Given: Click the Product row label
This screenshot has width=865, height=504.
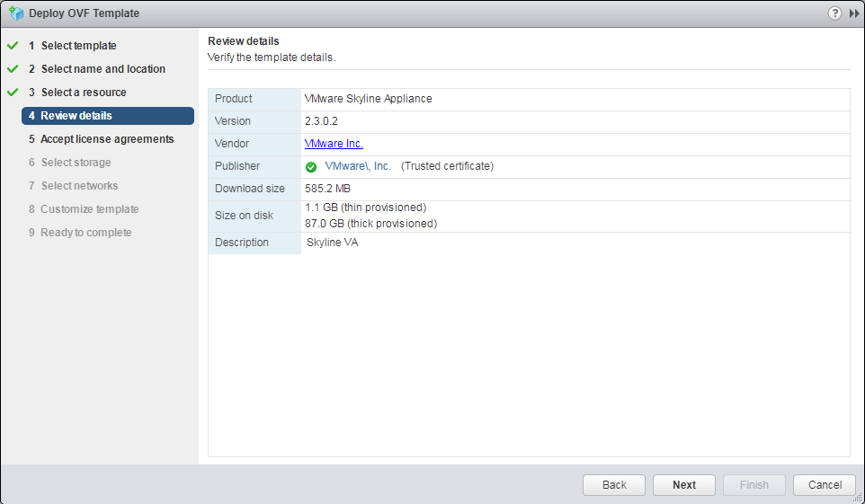Looking at the screenshot, I should pos(234,99).
